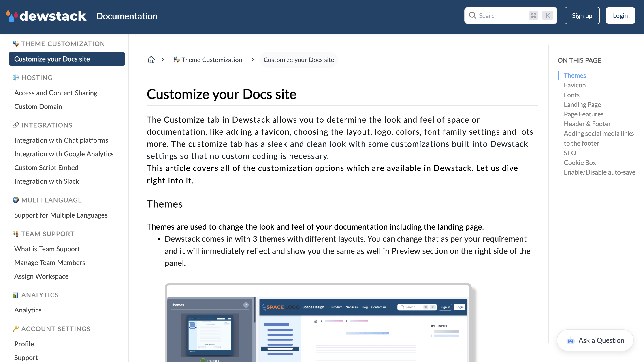Click the Analytics bar-chart icon in sidebar
This screenshot has height=362, width=644.
pos(16,295)
